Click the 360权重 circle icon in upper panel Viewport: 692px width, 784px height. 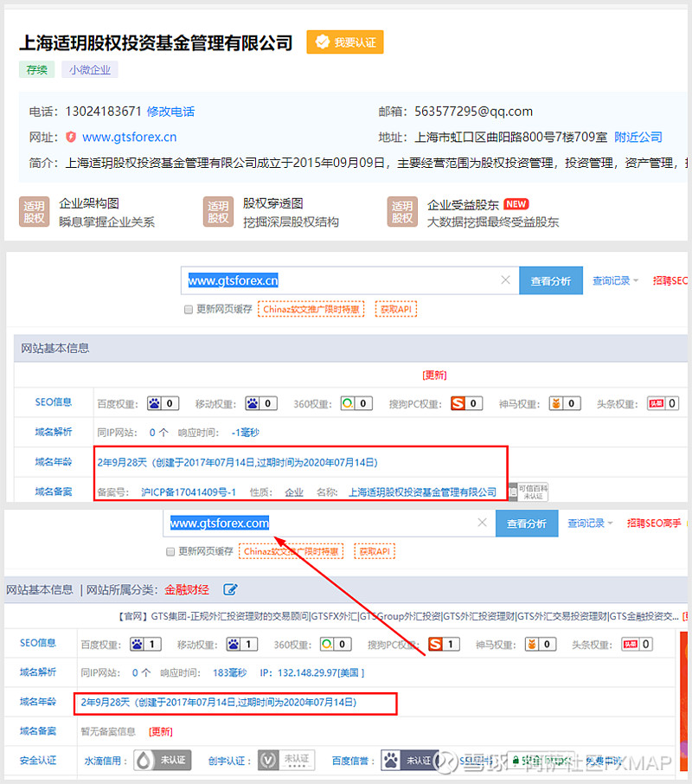[x=348, y=403]
